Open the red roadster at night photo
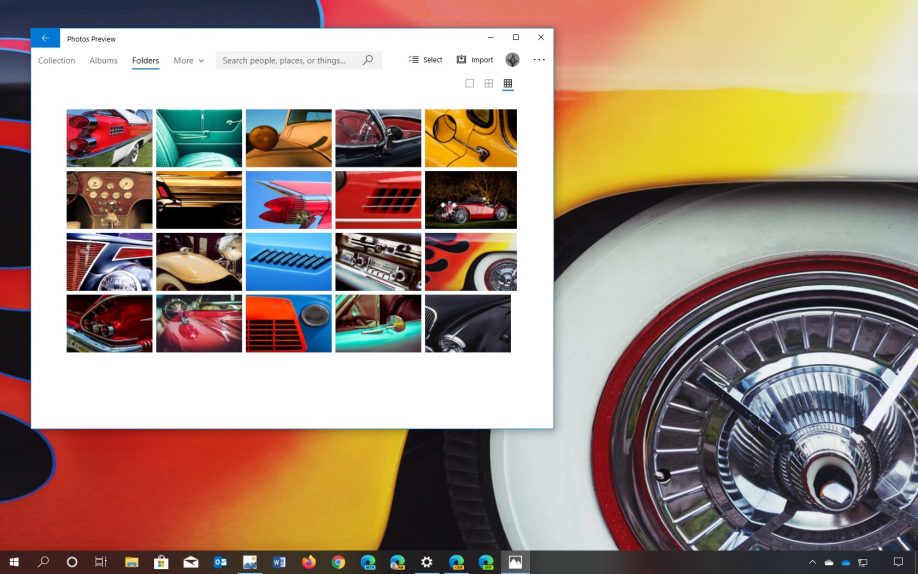The height and width of the screenshot is (574, 918). 471,200
